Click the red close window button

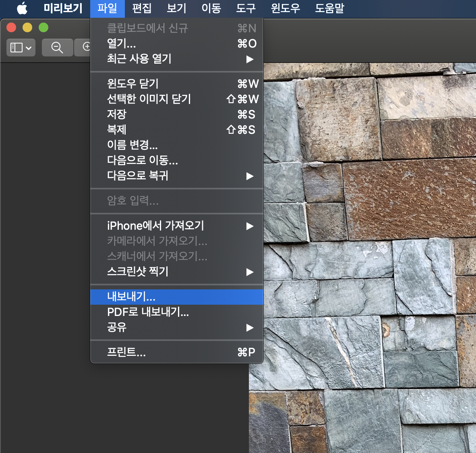click(x=11, y=27)
